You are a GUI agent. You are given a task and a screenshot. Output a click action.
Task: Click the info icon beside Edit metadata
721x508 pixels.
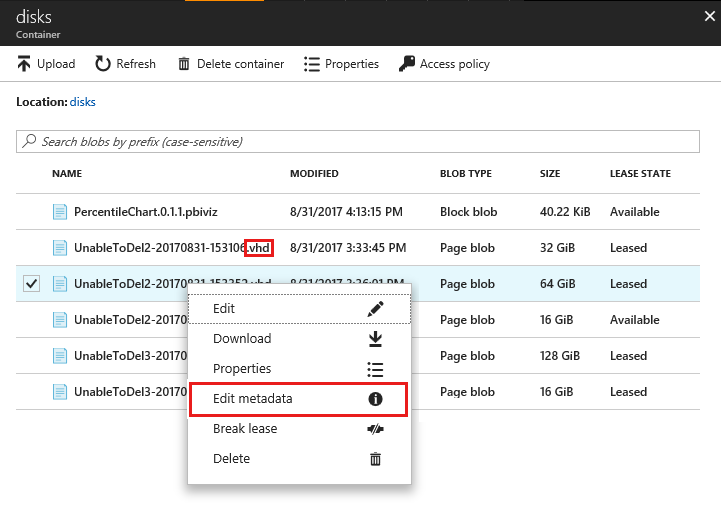(x=376, y=399)
